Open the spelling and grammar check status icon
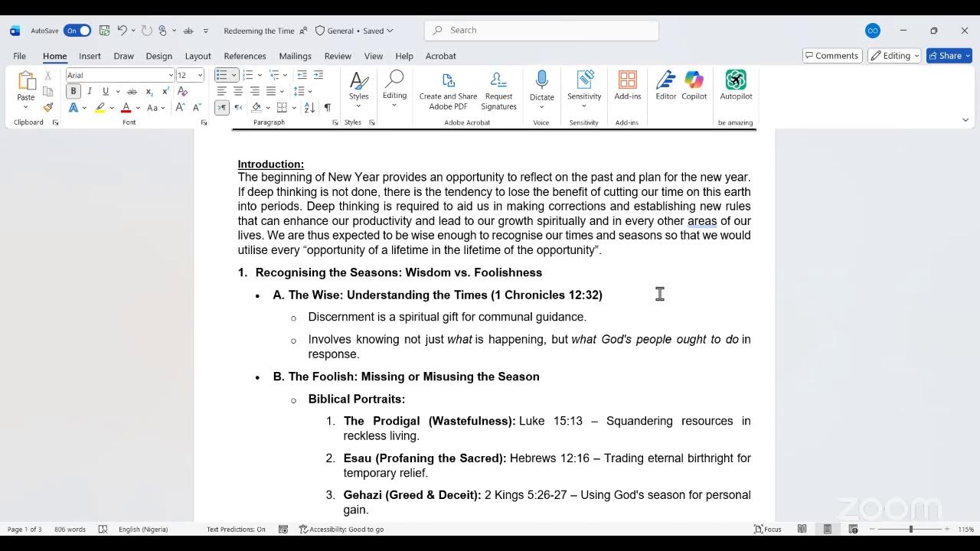The height and width of the screenshot is (551, 980). (x=103, y=529)
